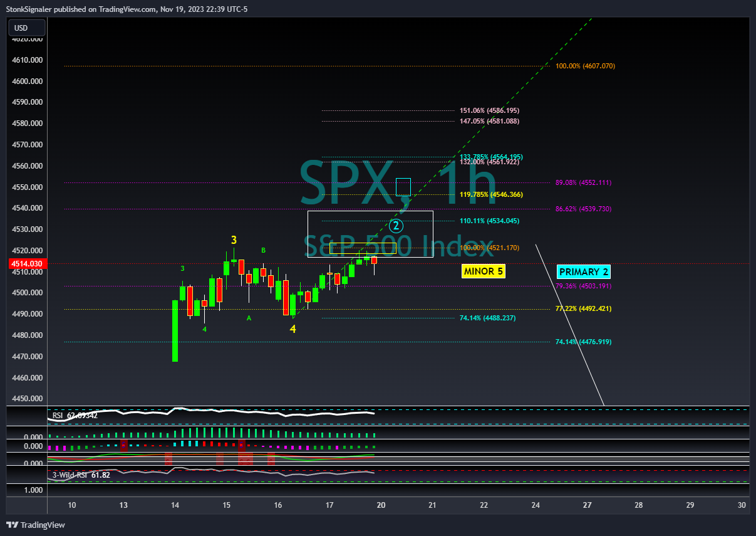Click the 151.06% (4586.195) fib label
This screenshot has width=756, height=536.
click(x=489, y=110)
